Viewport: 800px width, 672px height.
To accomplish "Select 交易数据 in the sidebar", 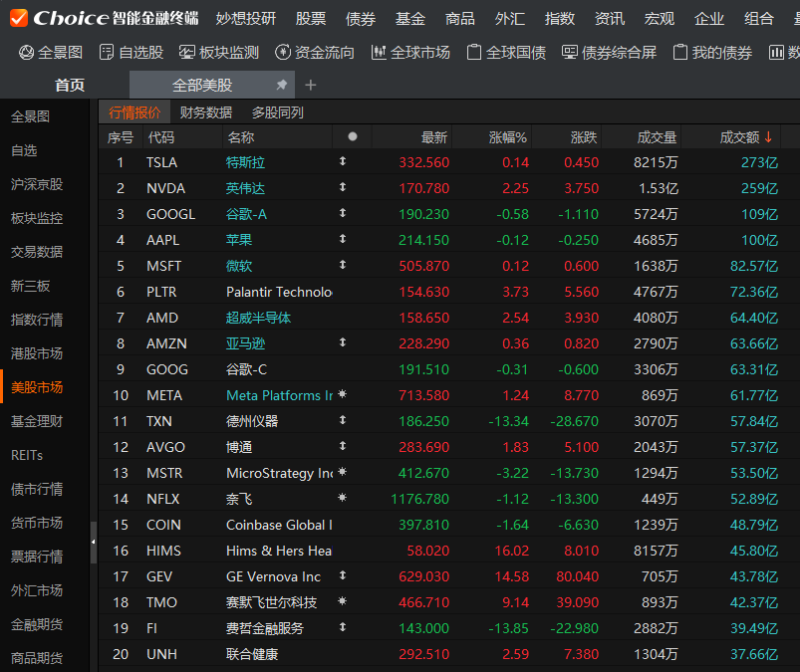I will (x=37, y=252).
